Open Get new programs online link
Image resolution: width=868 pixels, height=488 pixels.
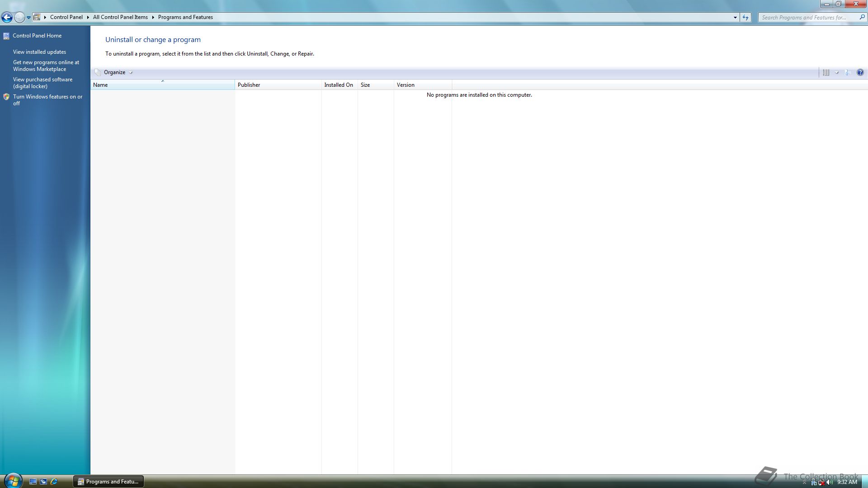[x=46, y=66]
